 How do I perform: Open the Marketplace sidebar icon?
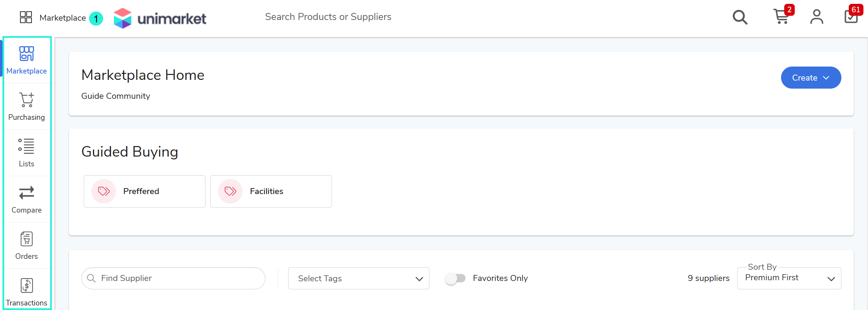27,54
